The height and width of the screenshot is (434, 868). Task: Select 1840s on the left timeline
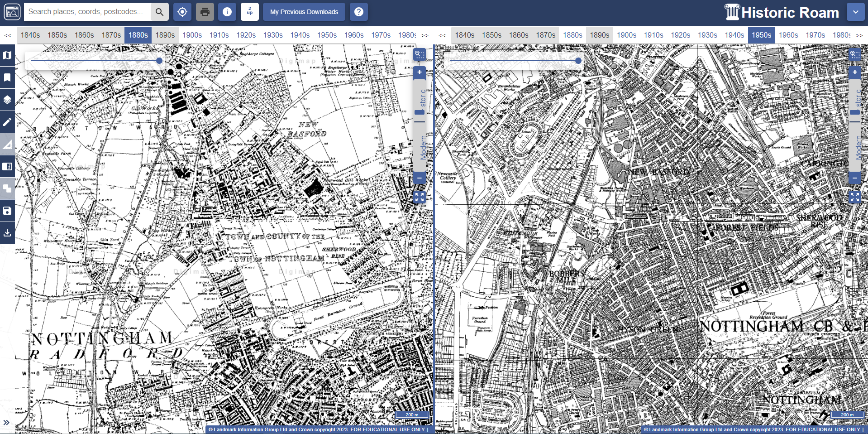30,35
